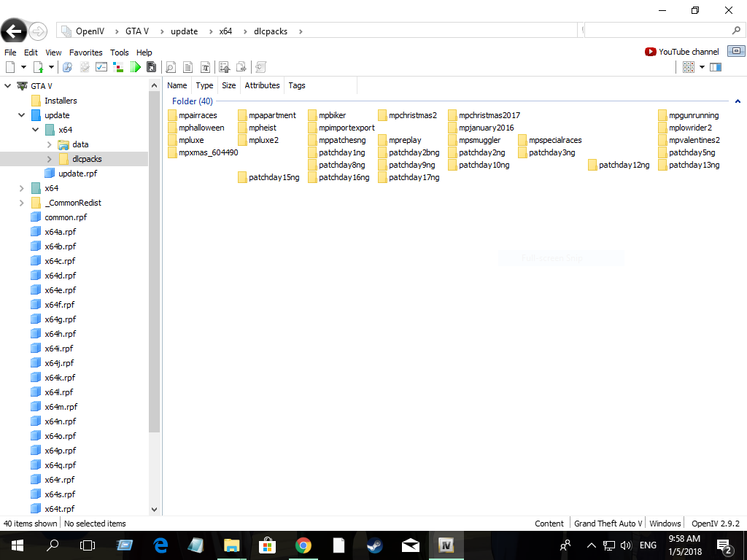Click the checklist window toolbar icon

101,67
